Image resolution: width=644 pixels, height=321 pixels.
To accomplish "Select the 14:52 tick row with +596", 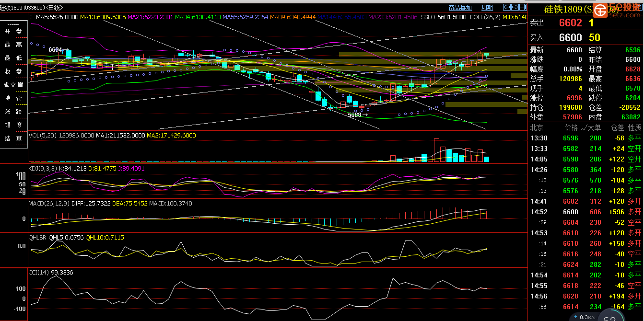I will [x=585, y=212].
